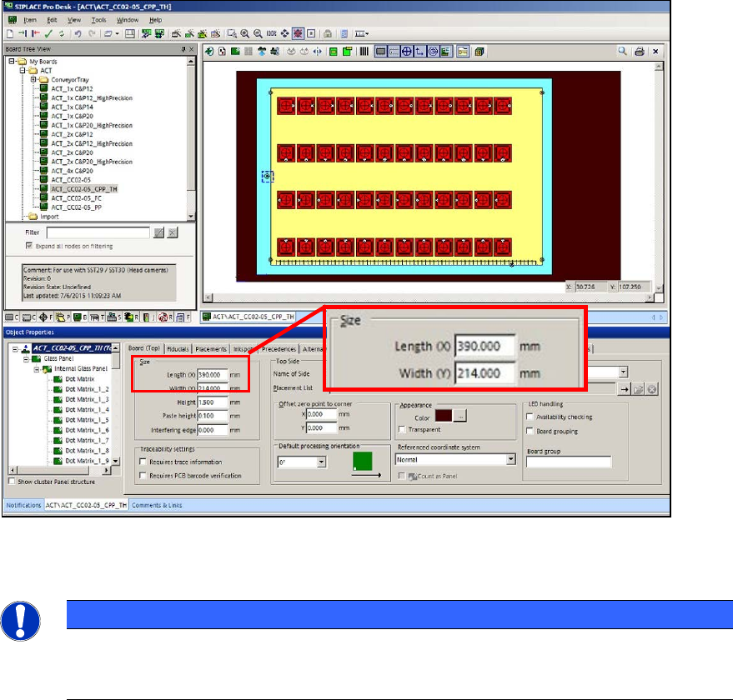733x700 pixels.
Task: Toggle the coordinate axes display icon
Action: click(x=419, y=52)
